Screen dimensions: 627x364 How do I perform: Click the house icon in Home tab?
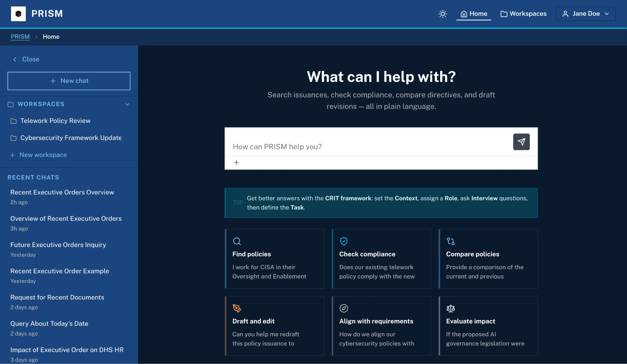(x=464, y=14)
